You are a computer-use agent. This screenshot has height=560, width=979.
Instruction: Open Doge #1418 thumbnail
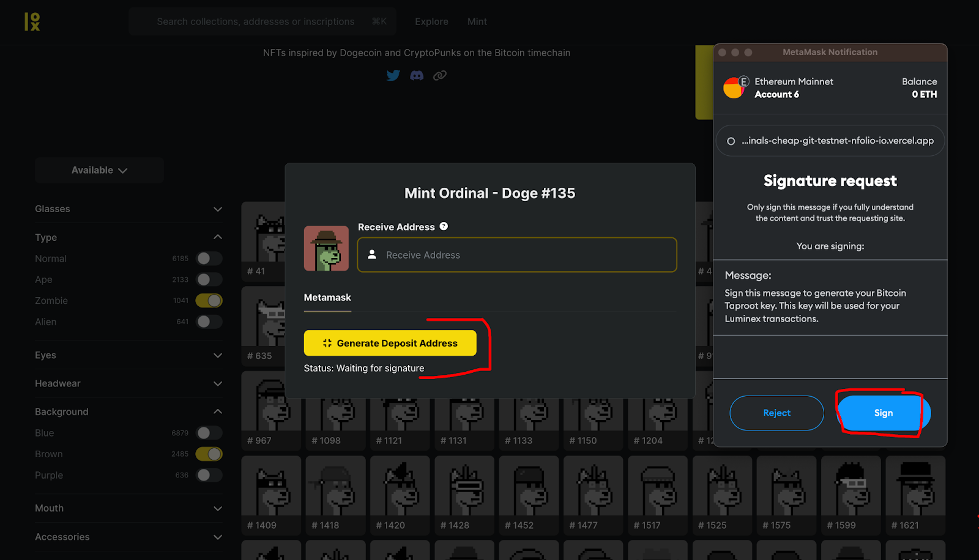point(335,495)
